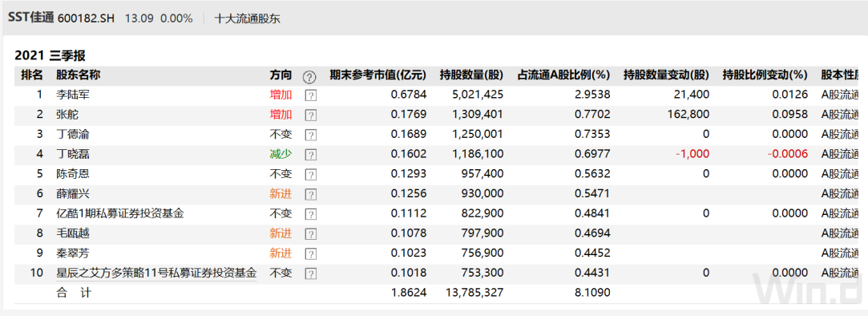Sort by 持股比例变动(%) header
Image resolution: width=868 pixels, height=316 pixels.
coord(765,75)
